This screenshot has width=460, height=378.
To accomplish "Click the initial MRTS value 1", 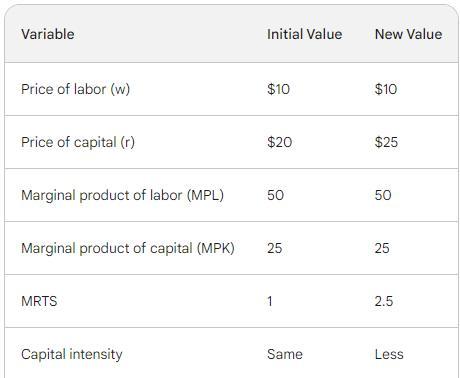I will coord(270,301).
